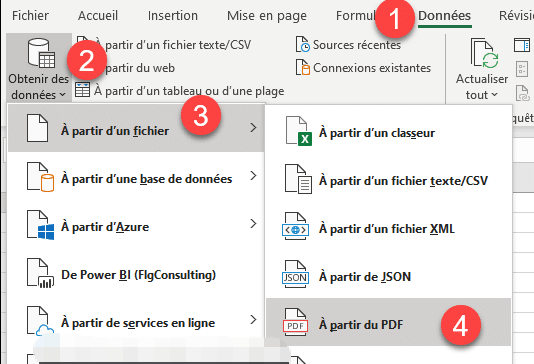Click the XML globe file icon
Screen dimensions: 534x364
pos(296,226)
